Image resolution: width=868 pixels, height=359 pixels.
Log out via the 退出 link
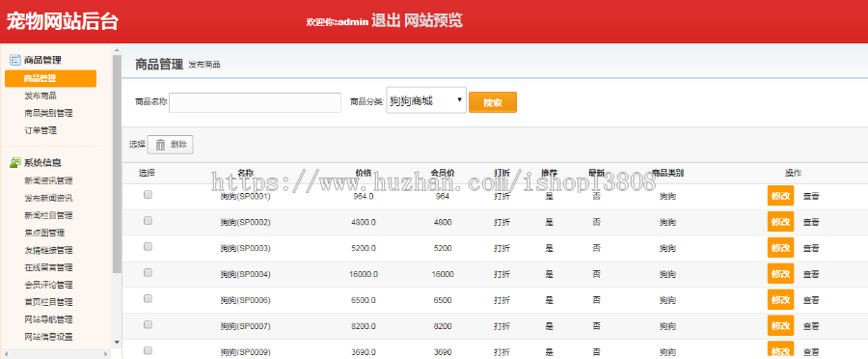tap(386, 21)
